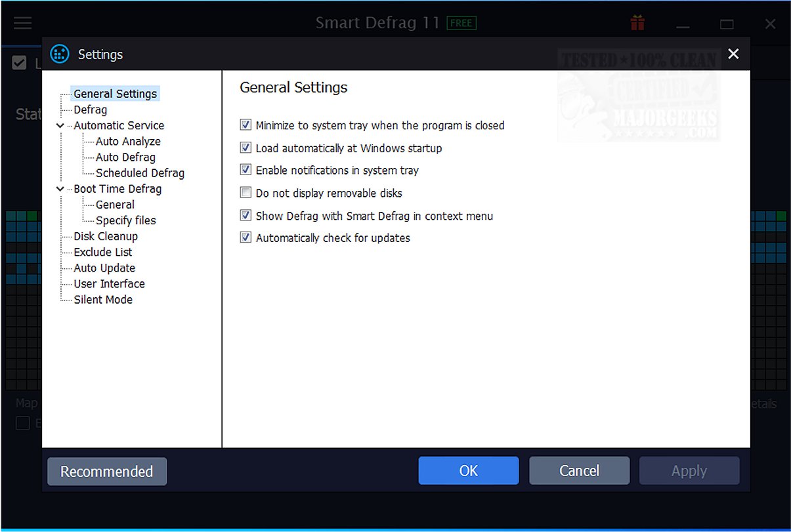Maximize the Smart Defrag main window
This screenshot has height=532, width=791.
[x=727, y=24]
